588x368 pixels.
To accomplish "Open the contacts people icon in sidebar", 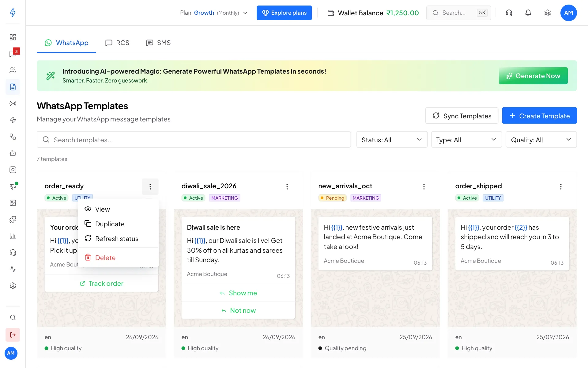I will tap(13, 70).
